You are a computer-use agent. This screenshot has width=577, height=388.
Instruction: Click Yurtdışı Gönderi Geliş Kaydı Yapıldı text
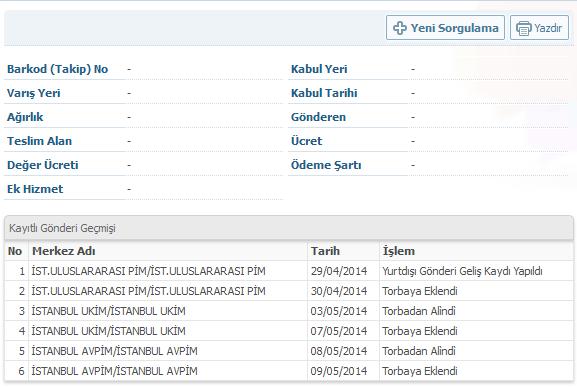[462, 271]
